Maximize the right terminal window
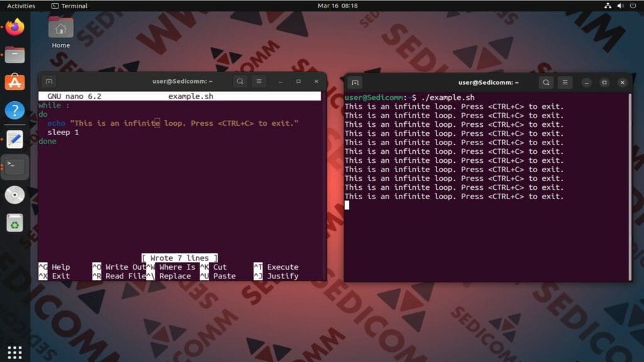Image resolution: width=644 pixels, height=362 pixels. 604,82
